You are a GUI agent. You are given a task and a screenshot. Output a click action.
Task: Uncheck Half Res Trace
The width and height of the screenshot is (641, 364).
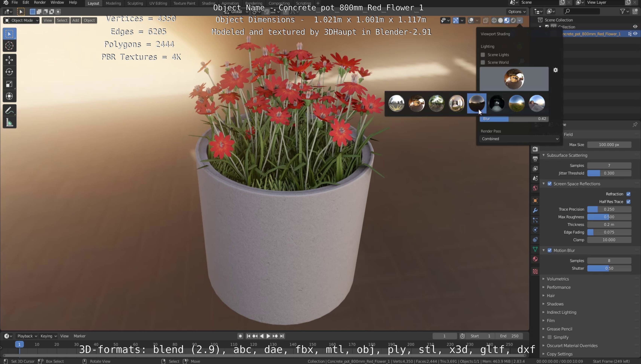pos(628,202)
